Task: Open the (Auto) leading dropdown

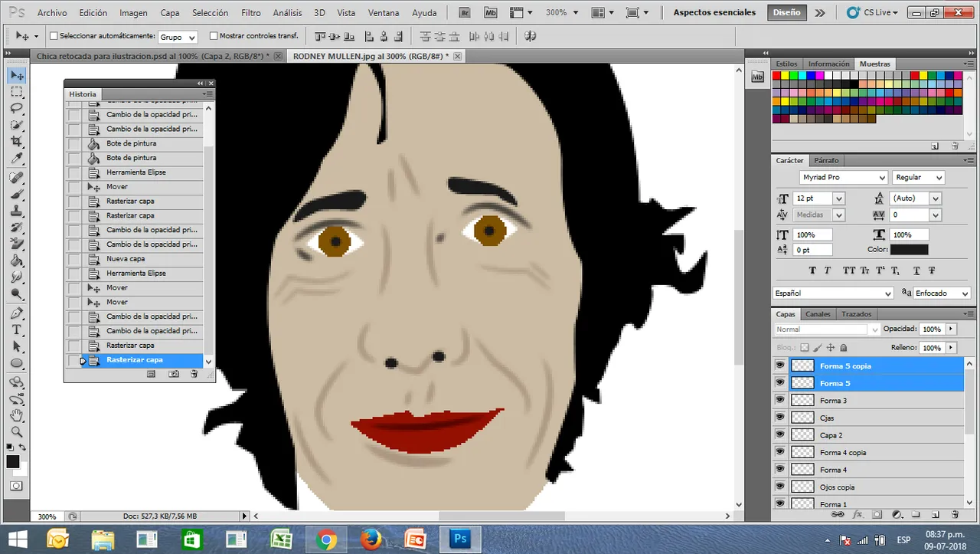Action: click(x=935, y=198)
